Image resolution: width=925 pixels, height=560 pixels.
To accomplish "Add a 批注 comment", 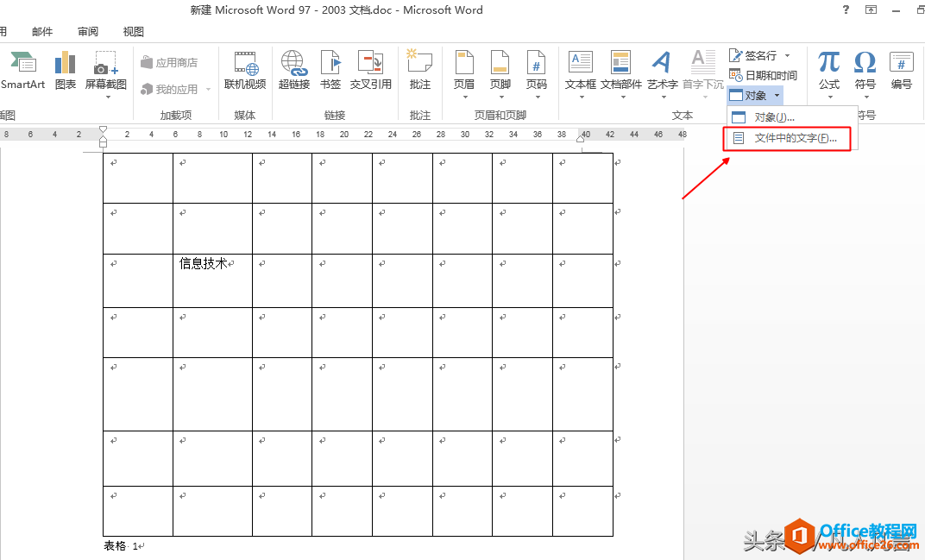I will click(420, 70).
